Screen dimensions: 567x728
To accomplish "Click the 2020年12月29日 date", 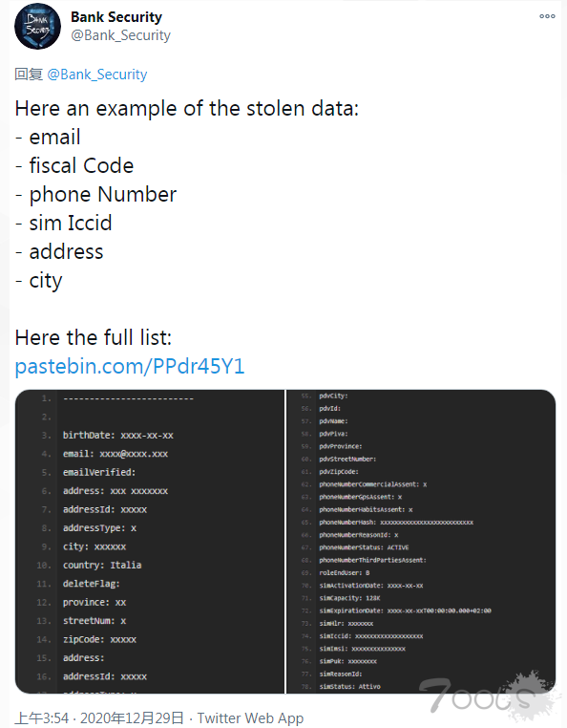I will [x=133, y=717].
